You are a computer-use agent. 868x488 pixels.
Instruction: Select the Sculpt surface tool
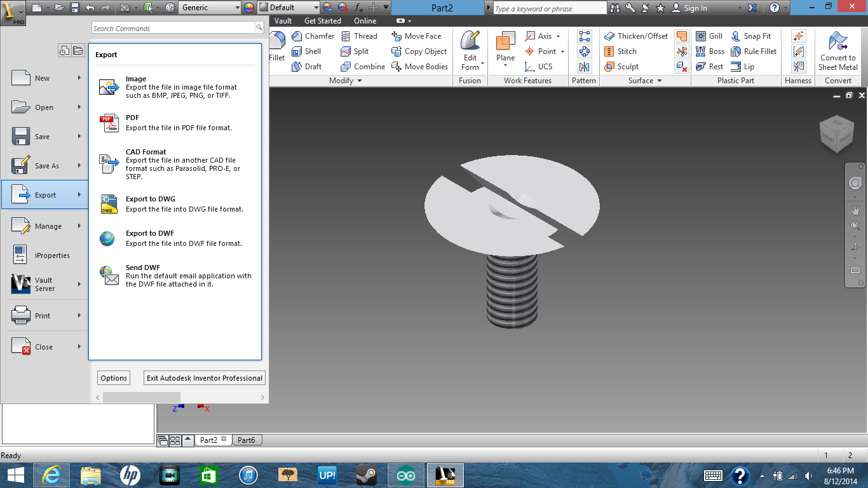621,67
